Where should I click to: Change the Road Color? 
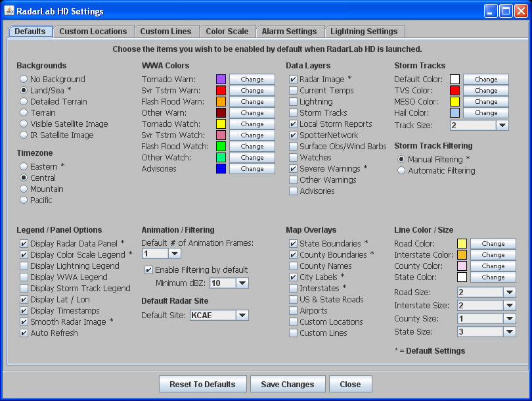click(x=493, y=243)
